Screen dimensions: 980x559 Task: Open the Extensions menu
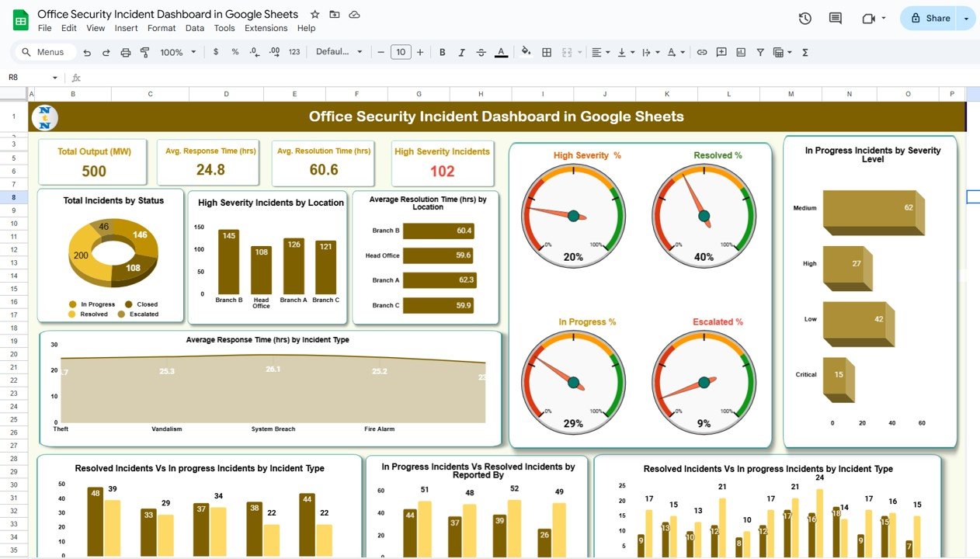(266, 28)
